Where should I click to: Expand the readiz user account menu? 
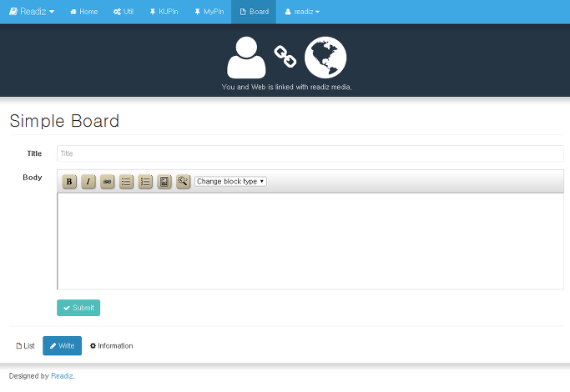302,12
